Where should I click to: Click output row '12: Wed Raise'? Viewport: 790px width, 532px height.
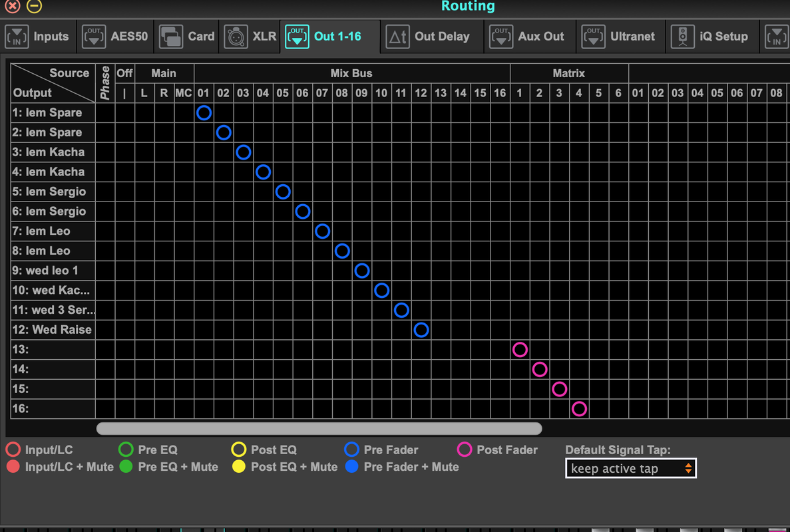(x=53, y=330)
